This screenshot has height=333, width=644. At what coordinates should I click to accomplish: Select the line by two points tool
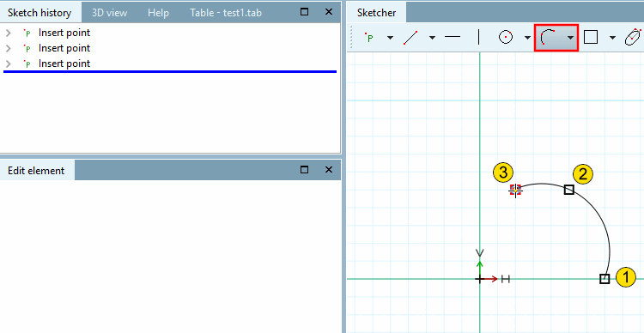point(410,38)
